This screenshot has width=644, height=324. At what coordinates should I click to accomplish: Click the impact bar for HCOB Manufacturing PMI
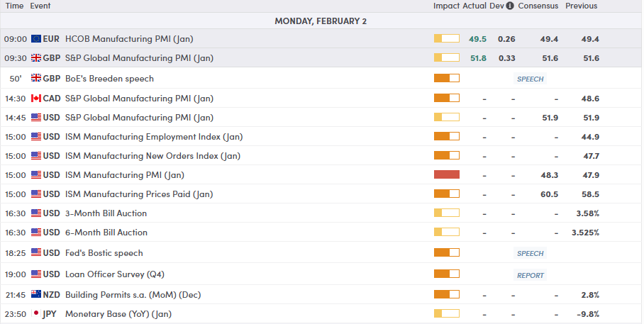(446, 39)
